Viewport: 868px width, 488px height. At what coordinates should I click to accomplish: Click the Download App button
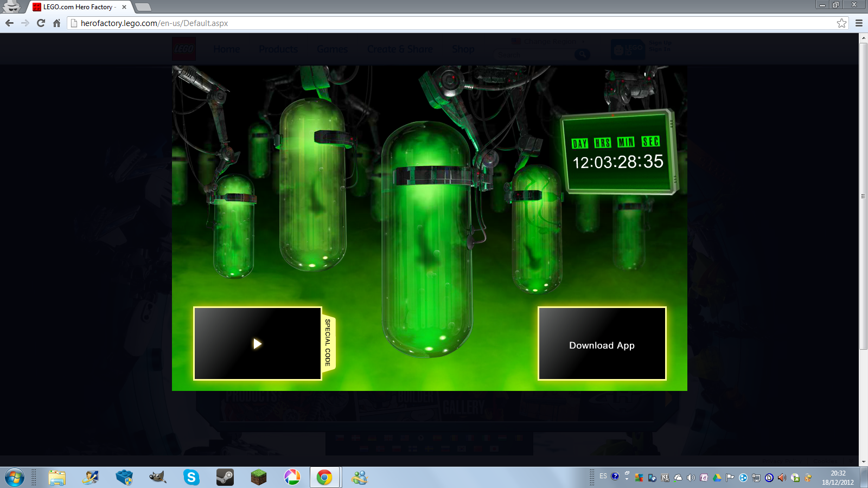coord(602,344)
